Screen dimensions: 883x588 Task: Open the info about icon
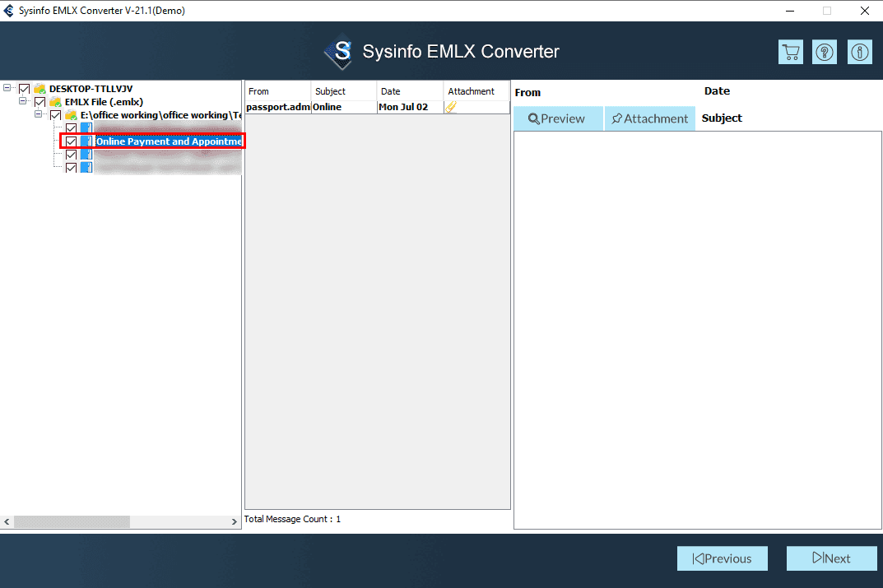859,53
